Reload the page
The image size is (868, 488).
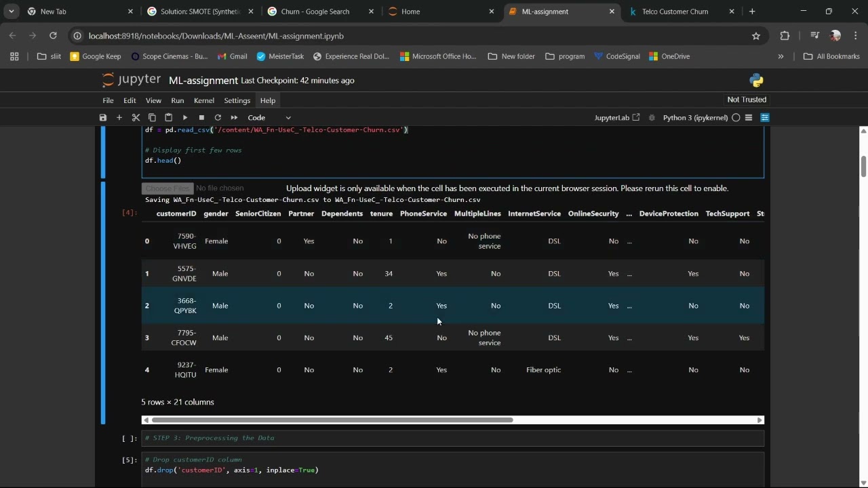54,36
